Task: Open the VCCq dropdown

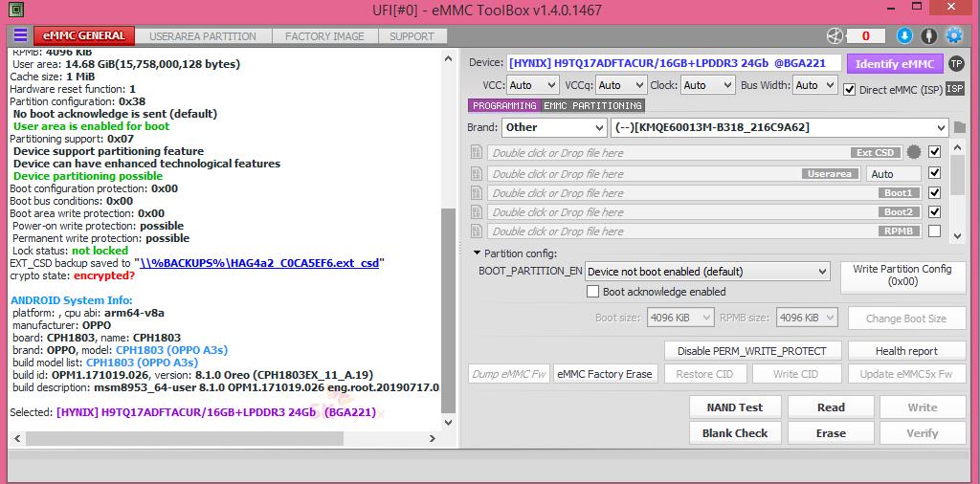Action: (x=620, y=85)
